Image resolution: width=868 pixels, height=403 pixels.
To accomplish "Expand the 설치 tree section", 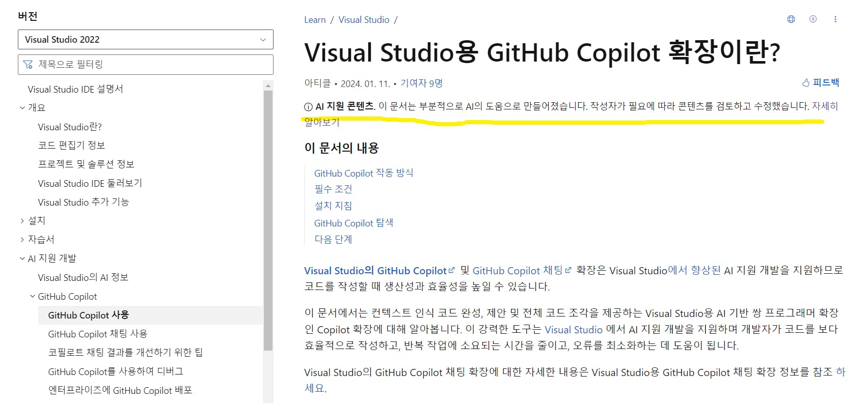I will [x=22, y=221].
